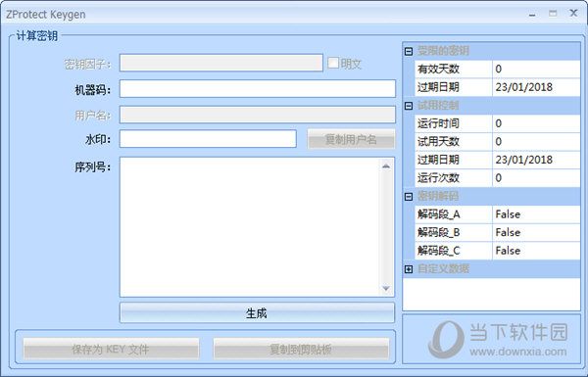This screenshot has width=588, height=377.
Task: Select 过期日期 value under 试用控制
Action: click(x=536, y=160)
